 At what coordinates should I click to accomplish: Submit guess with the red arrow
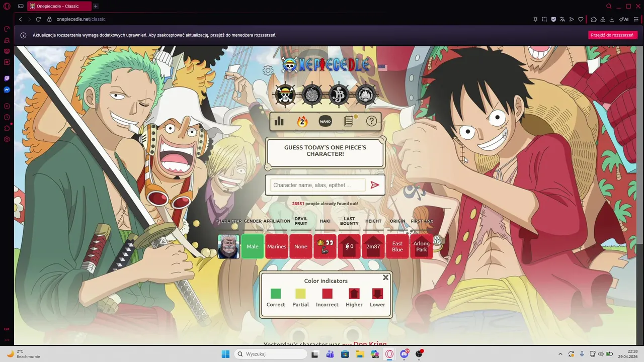point(375,185)
